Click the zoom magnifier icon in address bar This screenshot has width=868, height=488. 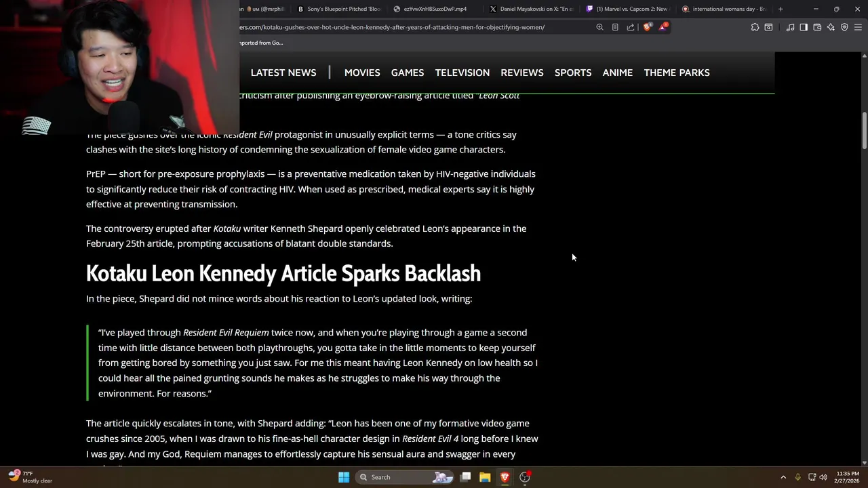599,27
